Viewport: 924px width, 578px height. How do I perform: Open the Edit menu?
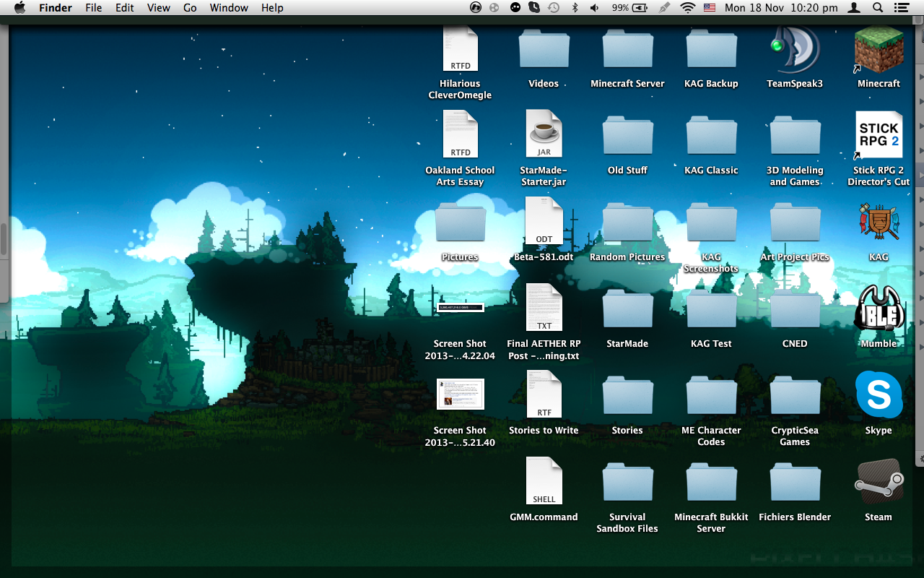click(125, 8)
